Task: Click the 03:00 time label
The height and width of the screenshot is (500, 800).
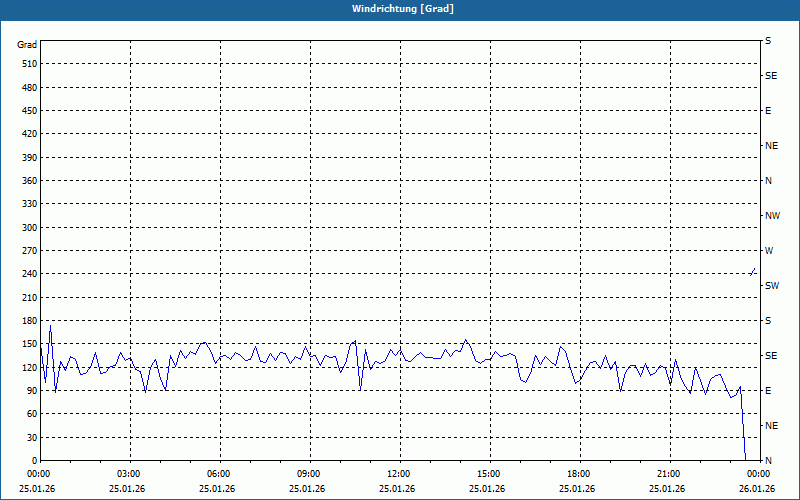Action: point(130,474)
